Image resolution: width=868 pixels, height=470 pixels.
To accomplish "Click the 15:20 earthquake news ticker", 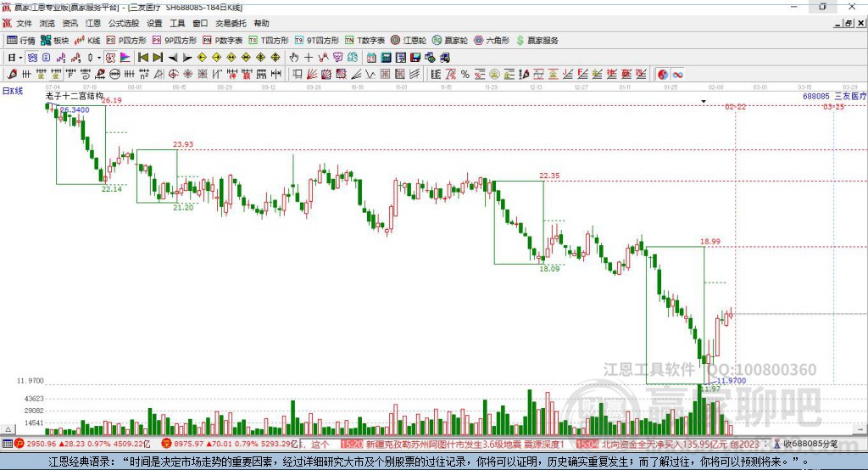I will coord(452,444).
